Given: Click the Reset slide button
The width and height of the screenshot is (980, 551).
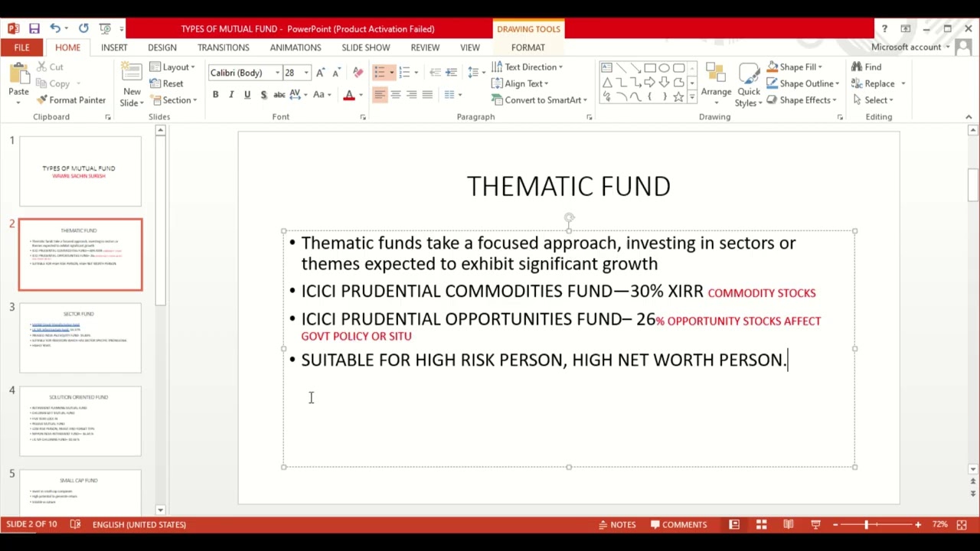Looking at the screenshot, I should 167,83.
